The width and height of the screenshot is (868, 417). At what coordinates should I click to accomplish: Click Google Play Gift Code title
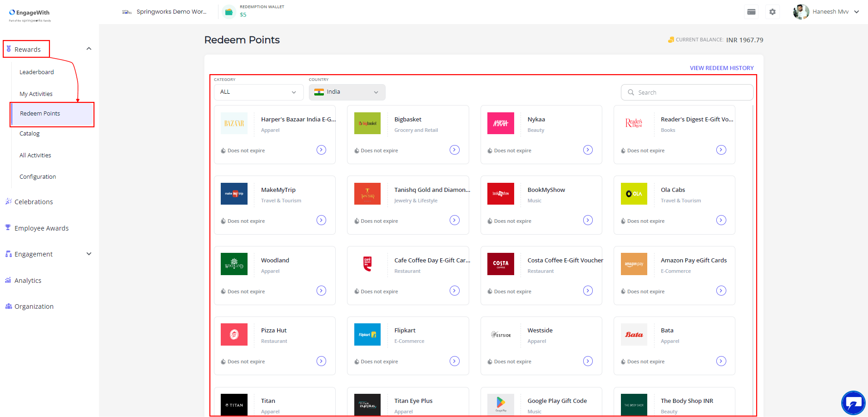pos(557,401)
